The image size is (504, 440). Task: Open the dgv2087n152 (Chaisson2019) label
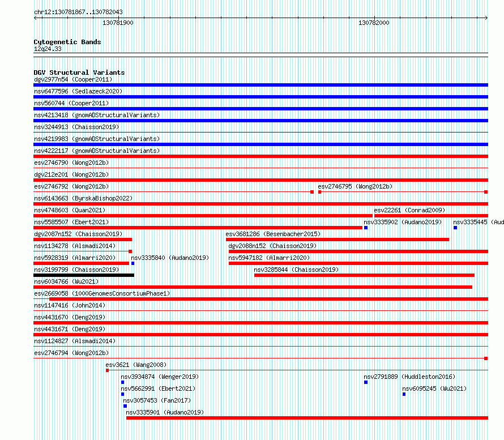point(78,234)
